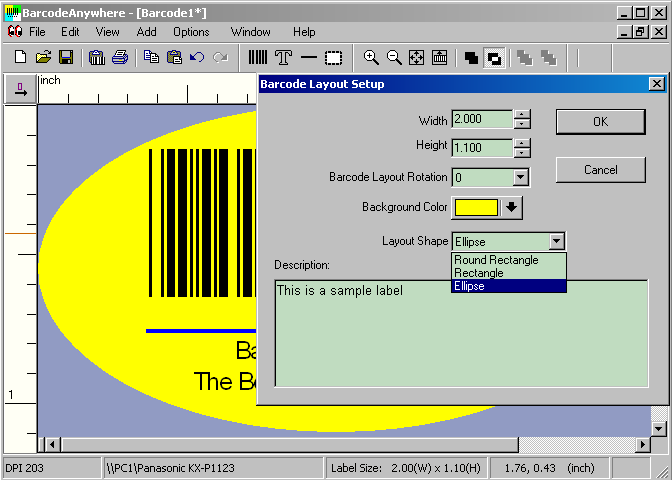Screen dimensions: 672x480
Task: Open the Edit menu
Action: (x=70, y=32)
